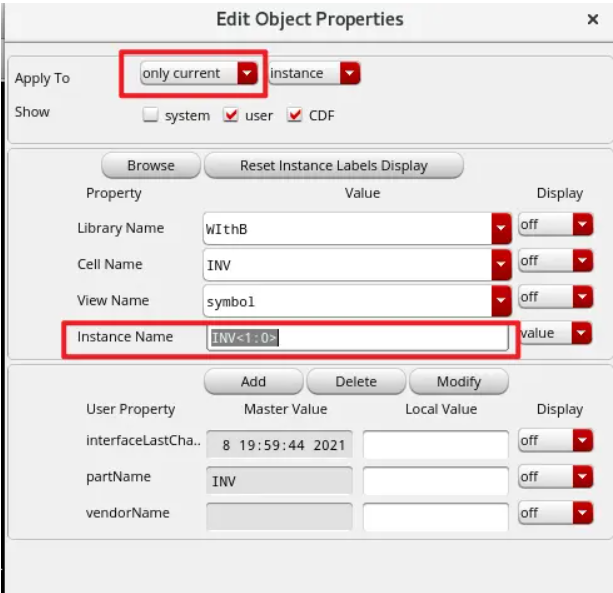Enable the system show checkbox
Viewport: 613px width, 593px height.
pyautogui.click(x=151, y=115)
